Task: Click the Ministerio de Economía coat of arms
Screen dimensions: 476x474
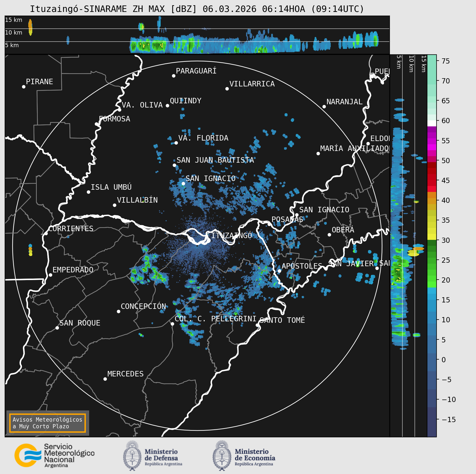Action: click(x=222, y=456)
